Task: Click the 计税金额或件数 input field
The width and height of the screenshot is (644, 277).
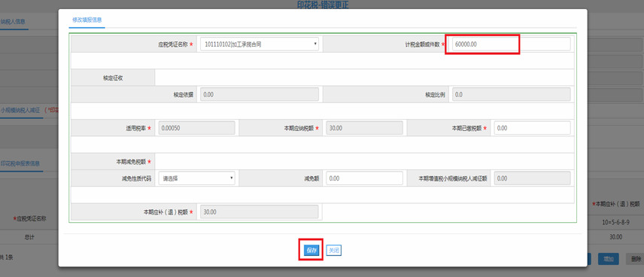Action: click(512, 44)
